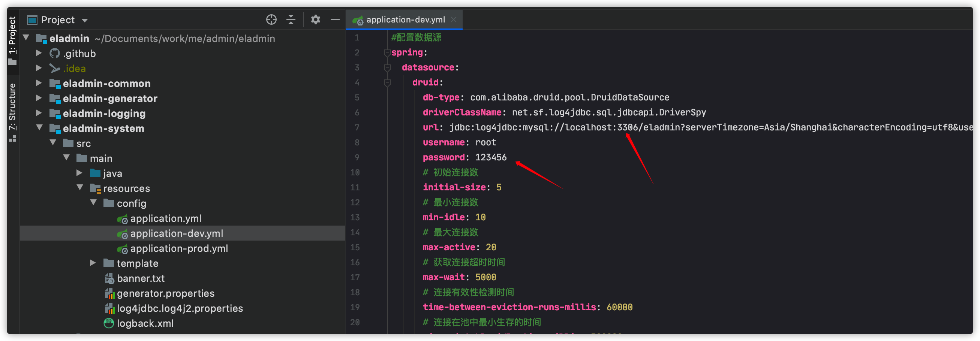Open generator.properties file

(x=165, y=293)
